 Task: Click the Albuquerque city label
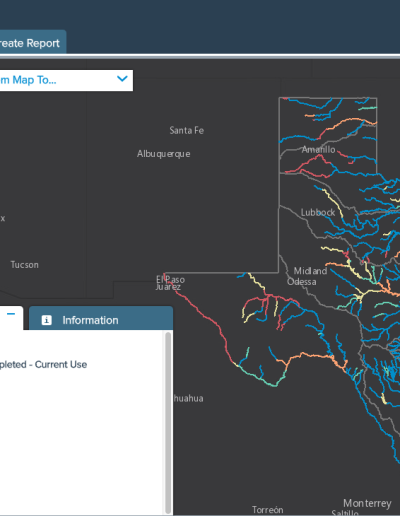tap(164, 154)
